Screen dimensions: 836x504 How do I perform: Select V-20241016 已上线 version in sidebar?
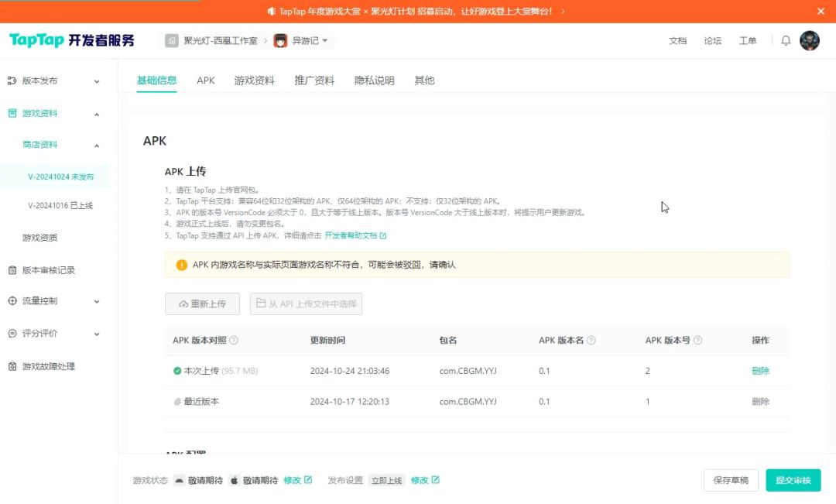pyautogui.click(x=60, y=205)
